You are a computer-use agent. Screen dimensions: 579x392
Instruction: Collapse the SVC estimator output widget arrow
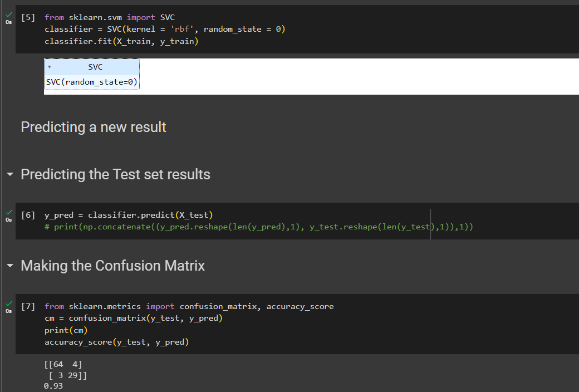[50, 67]
